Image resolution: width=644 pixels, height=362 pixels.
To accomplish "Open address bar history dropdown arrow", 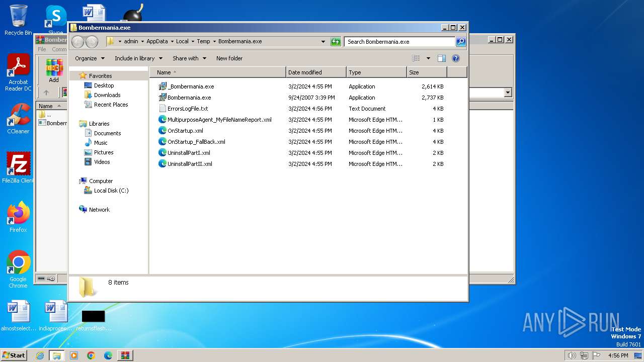I will click(323, 42).
